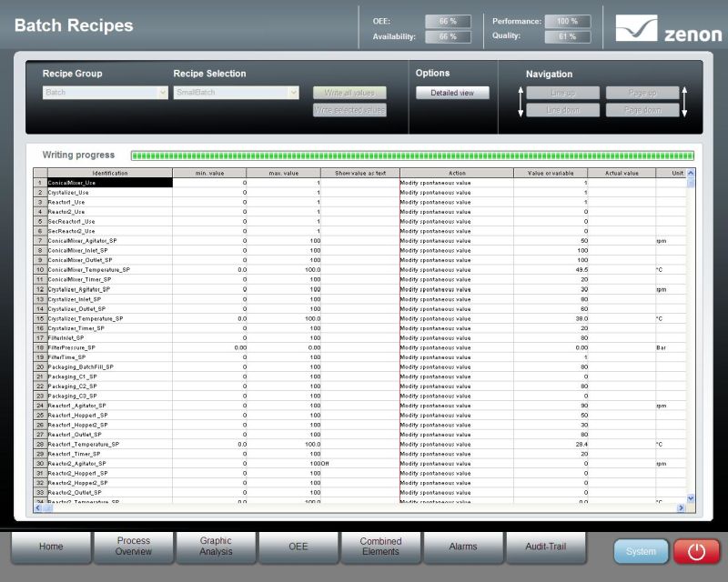728x582 pixels.
Task: Click the Writing progress bar
Action: pos(412,156)
